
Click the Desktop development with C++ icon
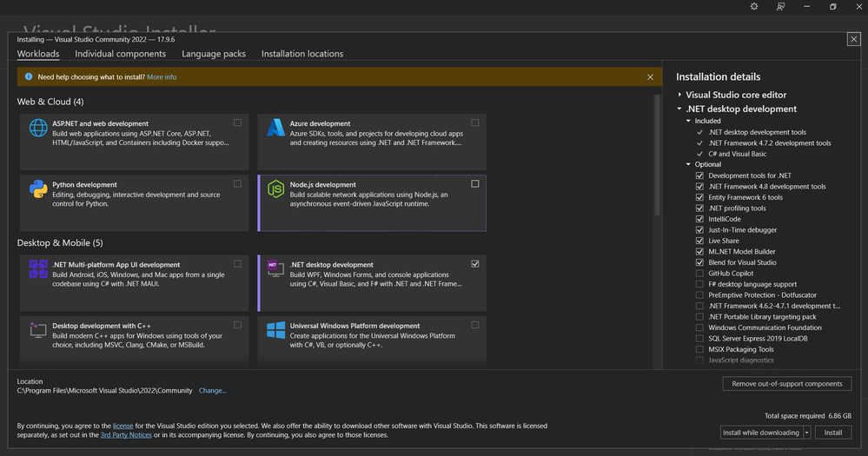38,330
